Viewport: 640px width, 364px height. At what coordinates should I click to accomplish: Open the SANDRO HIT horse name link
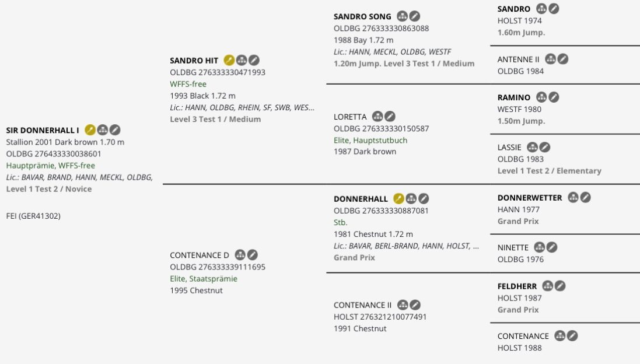click(x=194, y=61)
